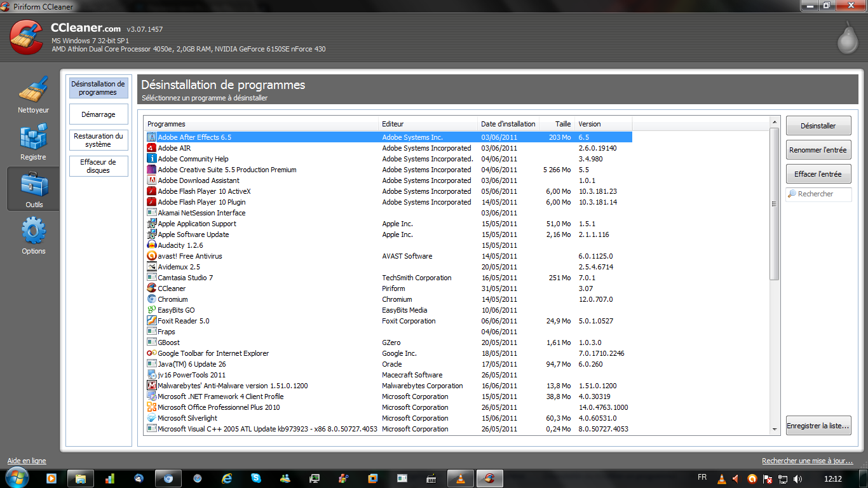Click the Foxit Reader 5.0 icon
This screenshot has height=488, width=868.
pyautogui.click(x=152, y=321)
